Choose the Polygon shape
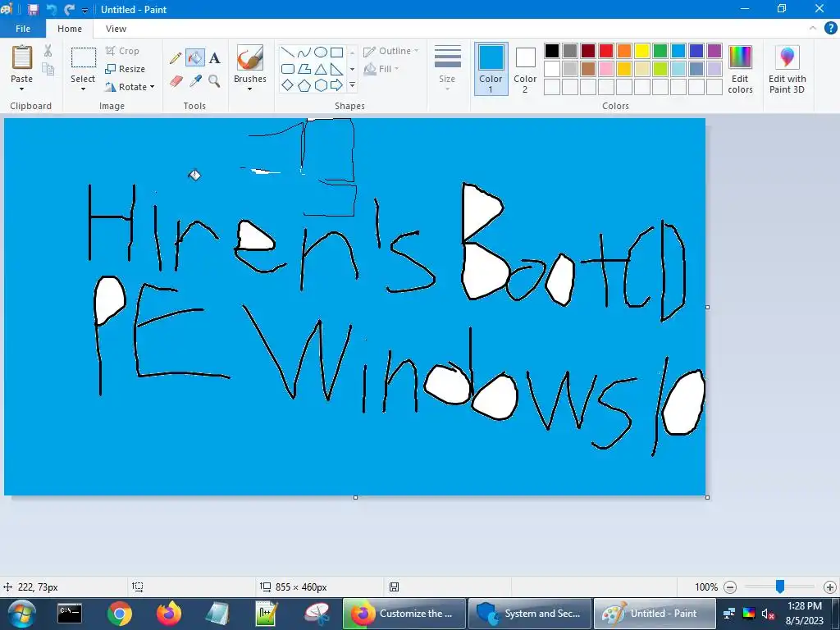Image resolution: width=840 pixels, height=630 pixels. tap(304, 69)
